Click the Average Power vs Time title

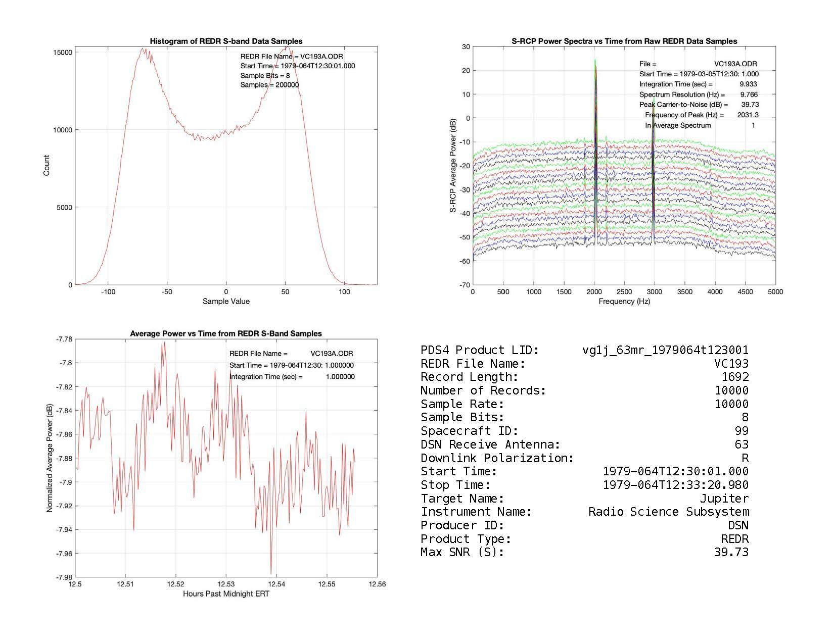click(x=226, y=334)
